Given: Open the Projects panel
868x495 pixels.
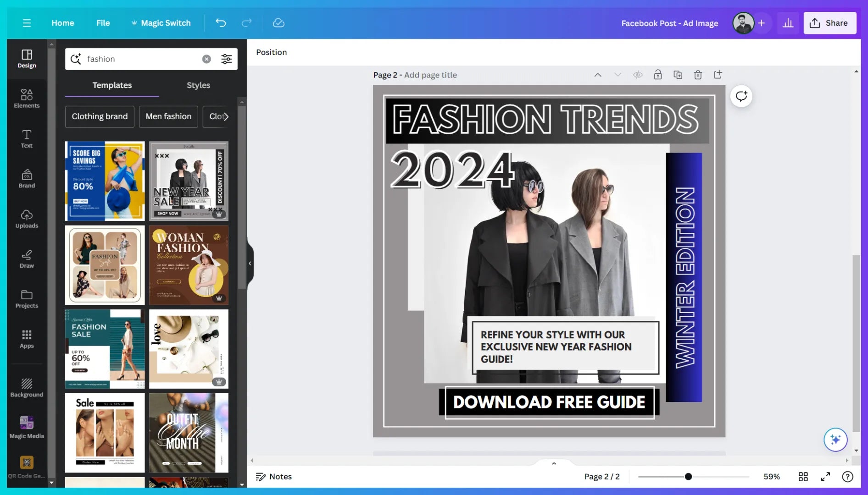Looking at the screenshot, I should coord(27,299).
